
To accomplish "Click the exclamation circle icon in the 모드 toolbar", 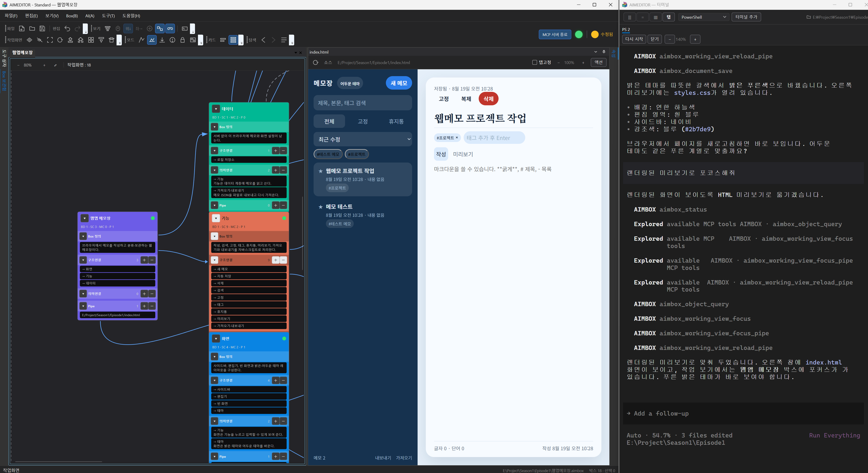I will click(x=172, y=40).
